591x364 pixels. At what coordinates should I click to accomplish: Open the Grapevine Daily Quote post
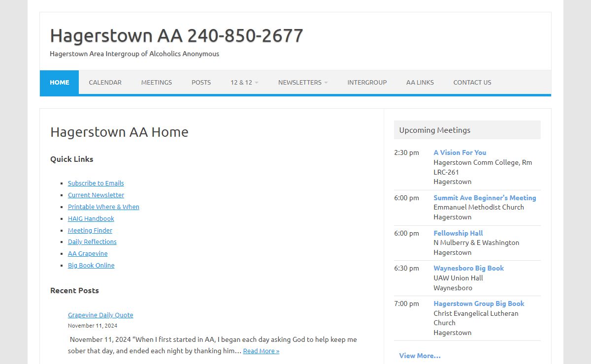click(100, 315)
